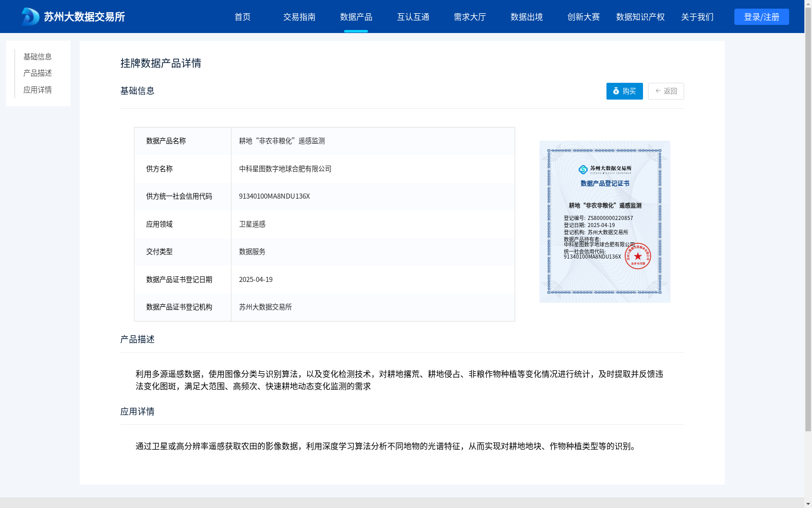812x508 pixels.
Task: Click the 应用领域 label cell
Action: point(183,224)
